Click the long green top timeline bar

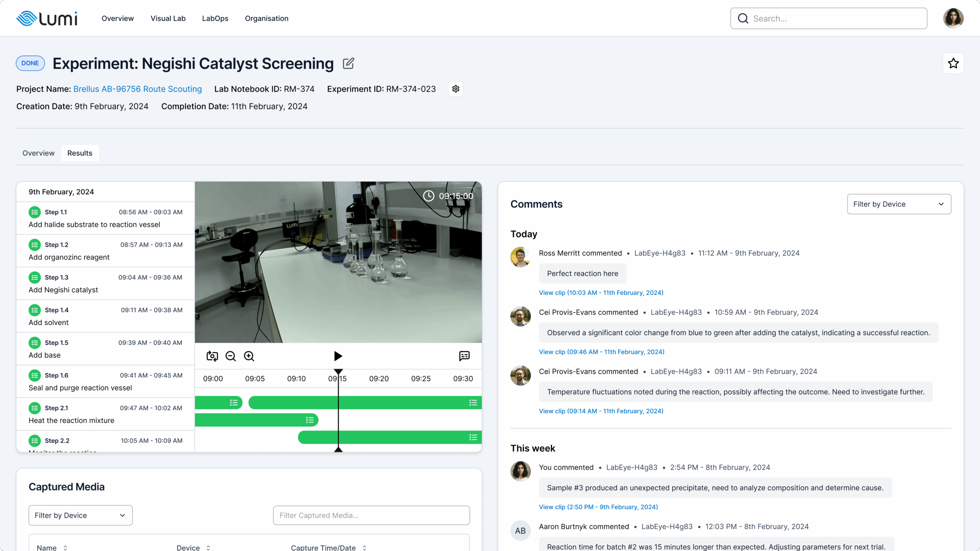[365, 403]
